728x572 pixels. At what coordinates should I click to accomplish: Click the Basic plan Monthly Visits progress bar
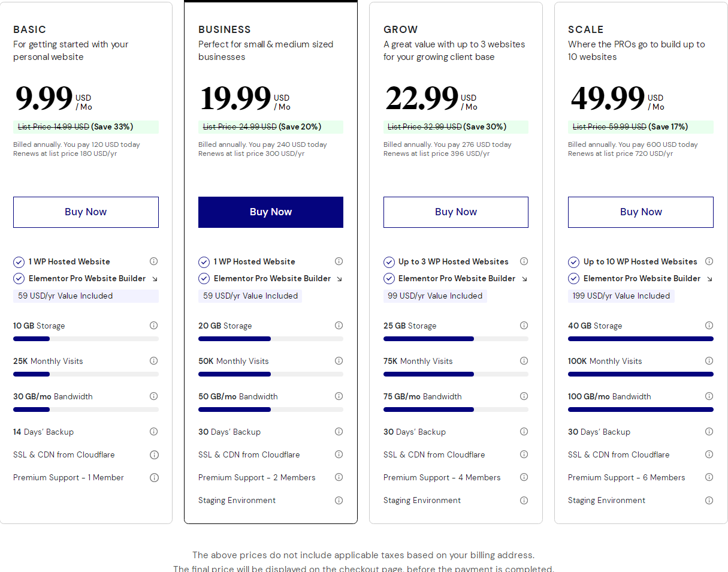86,374
